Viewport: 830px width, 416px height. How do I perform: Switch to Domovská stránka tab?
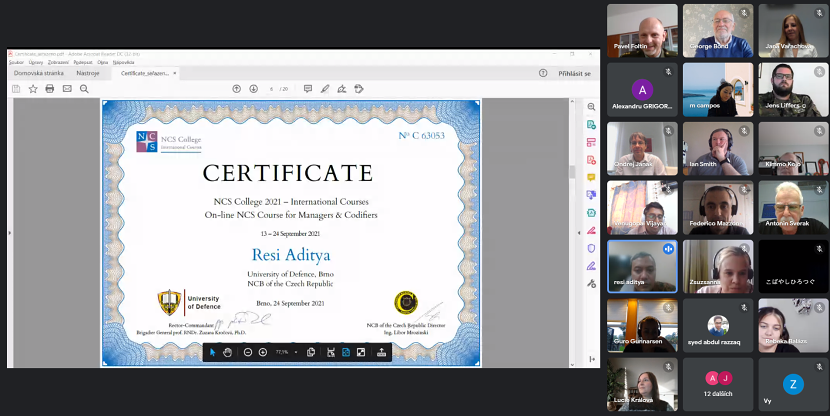[39, 73]
